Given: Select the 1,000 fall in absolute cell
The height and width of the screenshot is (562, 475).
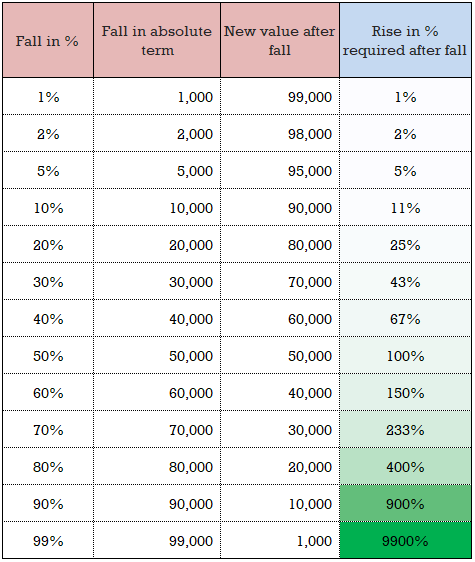Looking at the screenshot, I should 157,96.
